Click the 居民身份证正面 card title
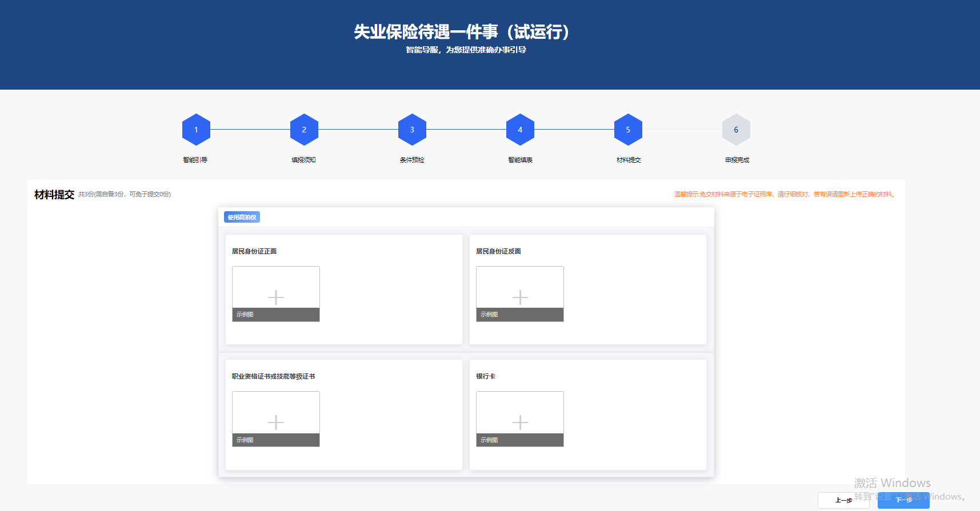The image size is (980, 511). [254, 251]
